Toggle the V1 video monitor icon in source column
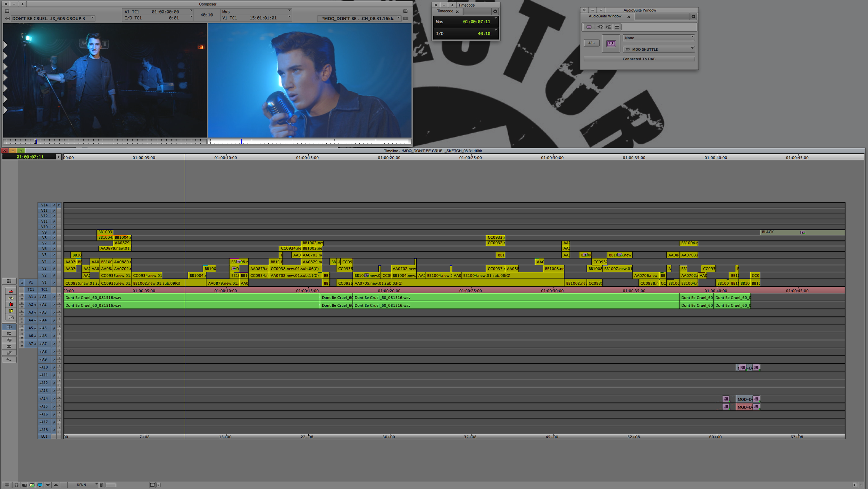Viewport: 868px width, 489px height. (x=22, y=283)
